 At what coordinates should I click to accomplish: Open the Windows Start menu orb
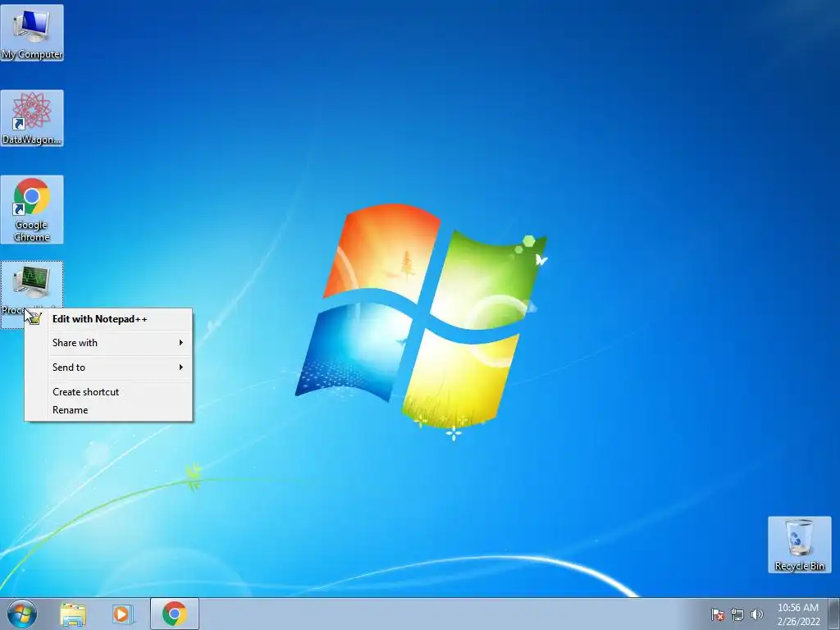pyautogui.click(x=22, y=614)
